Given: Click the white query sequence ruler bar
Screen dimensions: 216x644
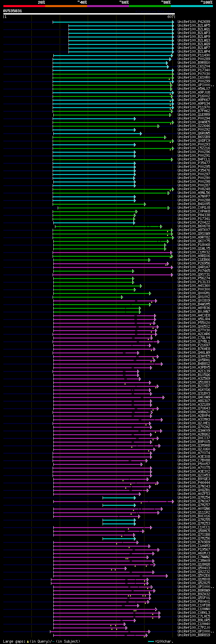Looking at the screenshot, I should pos(89,14).
